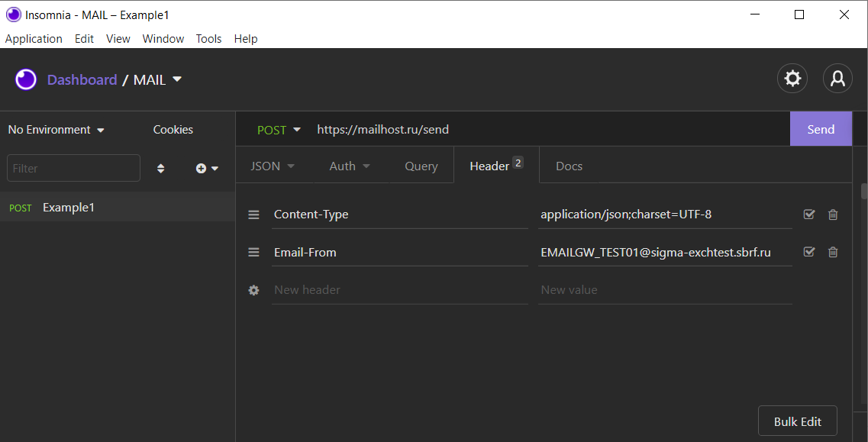Open the No Environment dropdown

[x=56, y=130]
